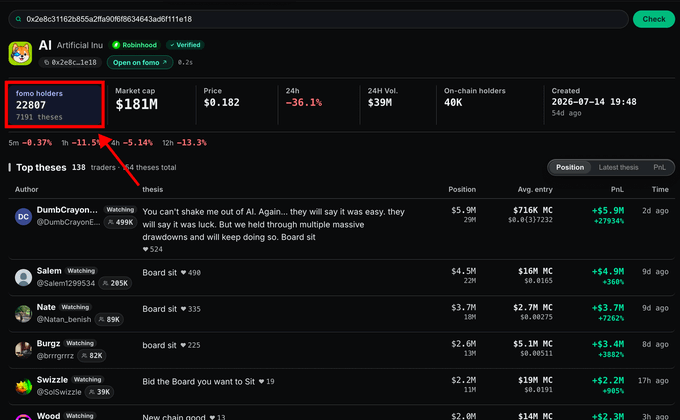The image size is (680, 420).
Task: Open the @brrrgrrrz handle
Action: 55,356
